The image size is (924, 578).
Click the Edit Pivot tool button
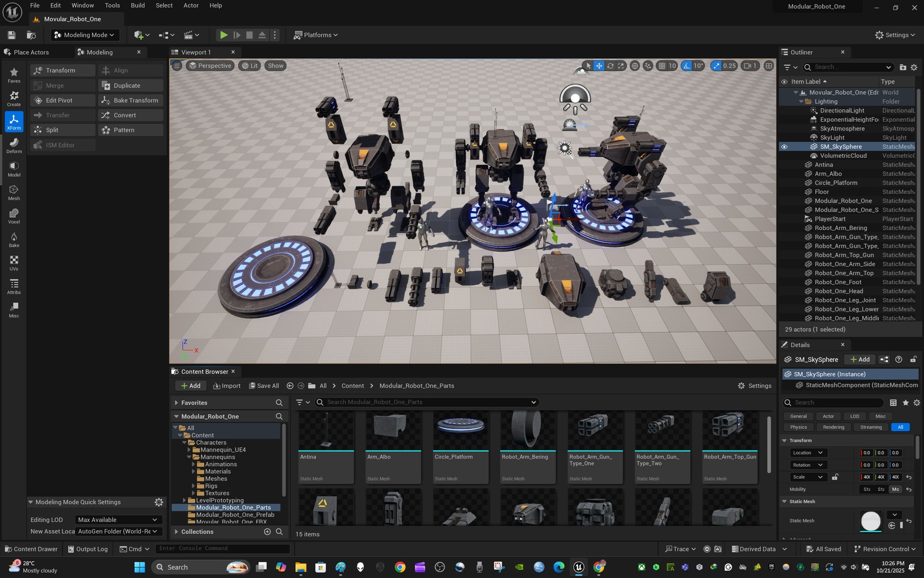63,101
